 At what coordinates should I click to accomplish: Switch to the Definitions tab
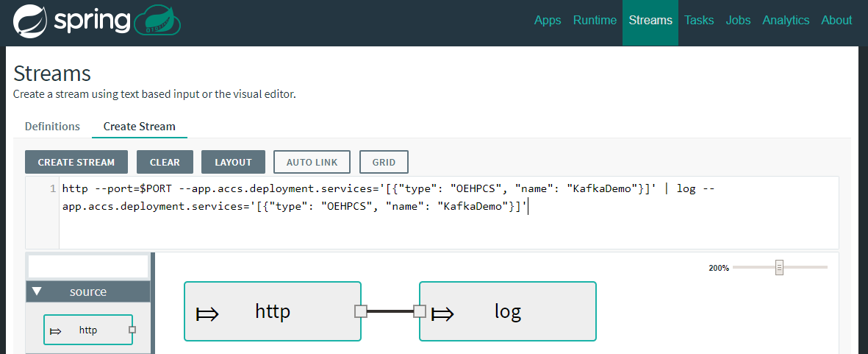pos(52,127)
